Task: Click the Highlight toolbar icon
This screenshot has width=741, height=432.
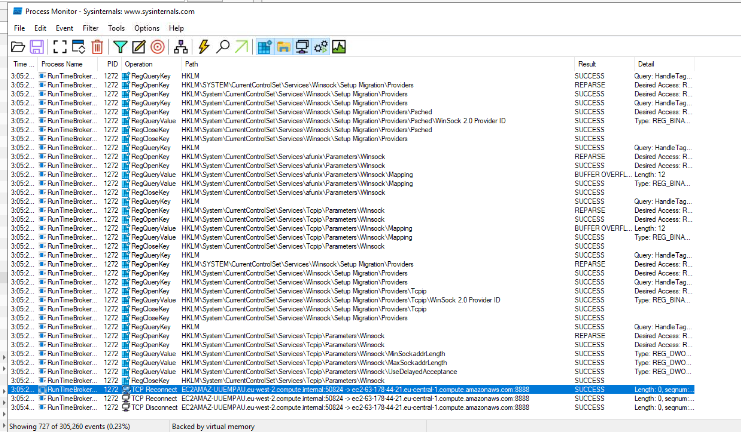Action: (x=138, y=47)
